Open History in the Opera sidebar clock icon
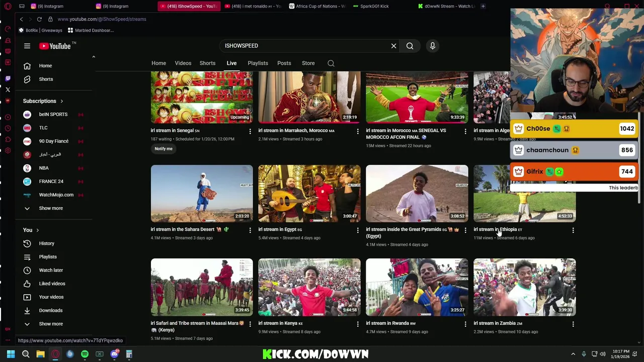Screen dimensions: 644x362 click(x=8, y=128)
